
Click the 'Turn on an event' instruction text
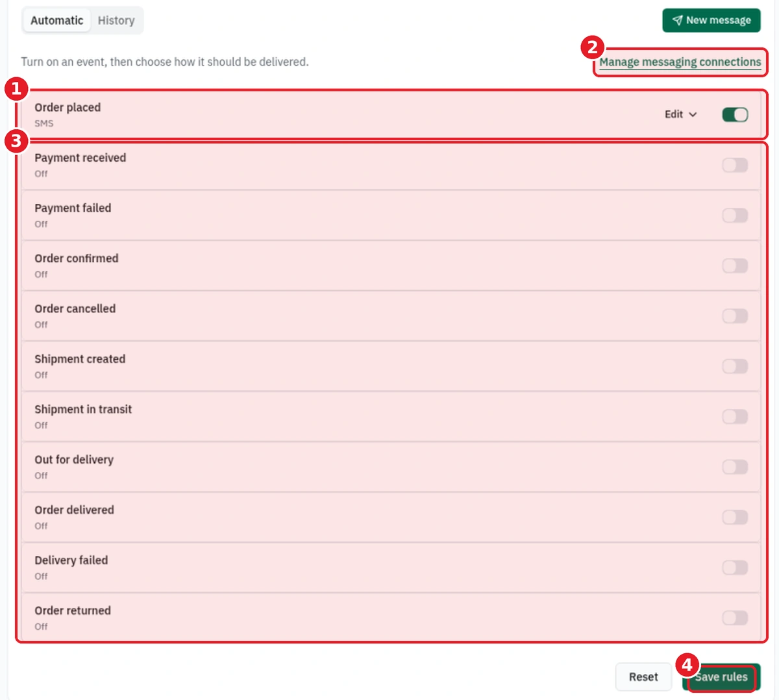(x=165, y=62)
